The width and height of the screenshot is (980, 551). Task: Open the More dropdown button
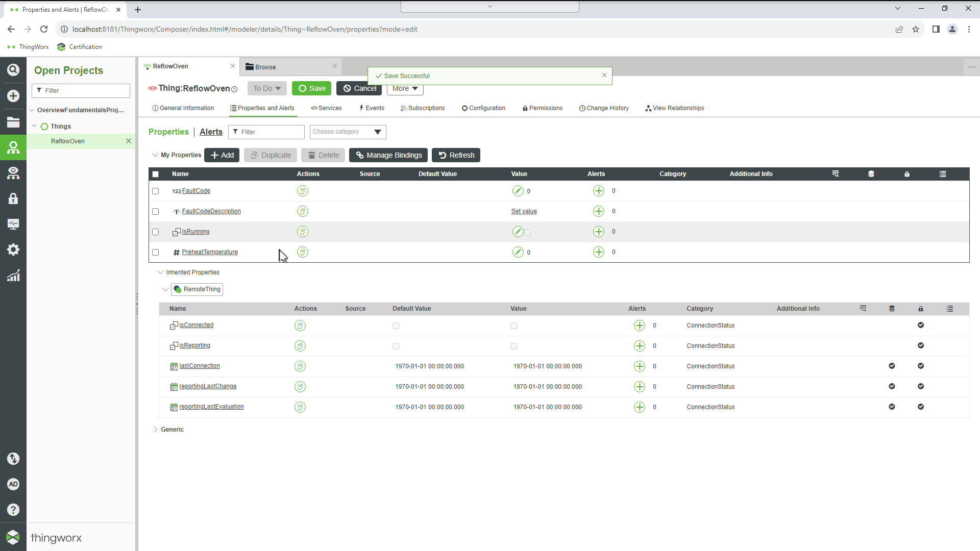(405, 88)
